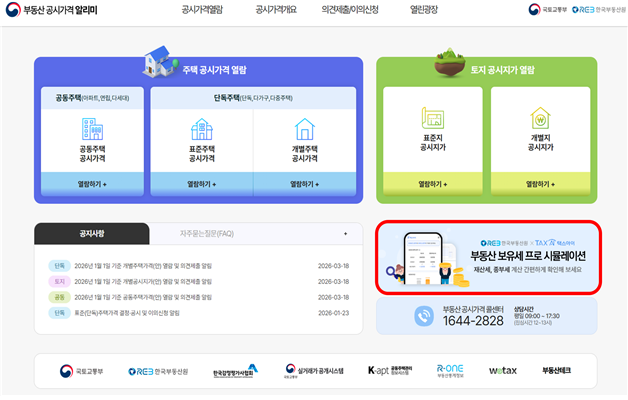Select the 공지사항 tab
The image size is (628, 400).
tap(91, 233)
